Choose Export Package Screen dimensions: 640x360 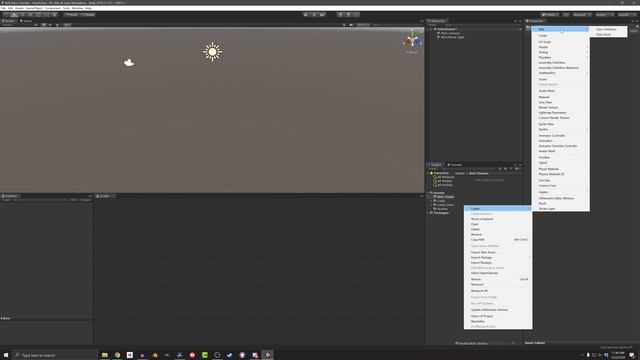(498, 262)
